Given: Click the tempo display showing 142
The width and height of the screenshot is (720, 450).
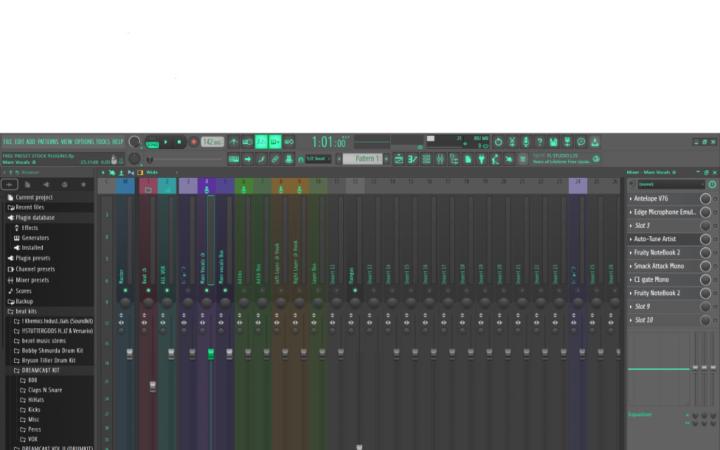Looking at the screenshot, I should click(211, 142).
